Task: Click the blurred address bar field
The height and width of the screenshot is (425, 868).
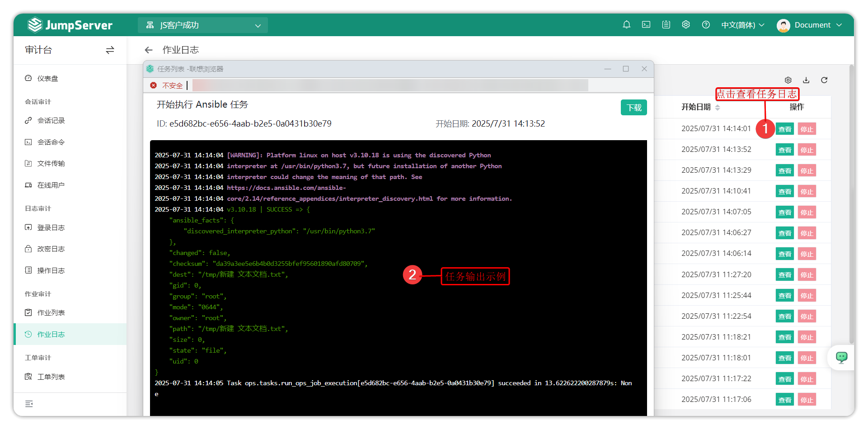Action: (390, 85)
